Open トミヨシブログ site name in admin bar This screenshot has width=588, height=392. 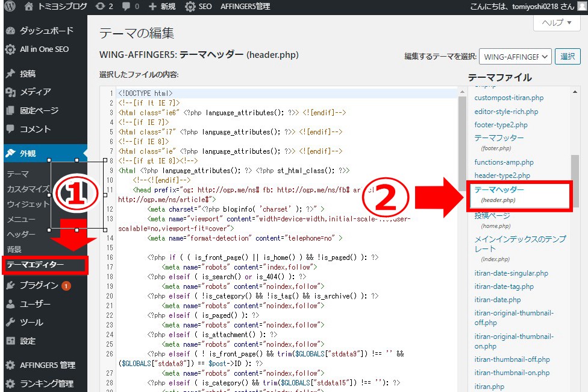62,7
